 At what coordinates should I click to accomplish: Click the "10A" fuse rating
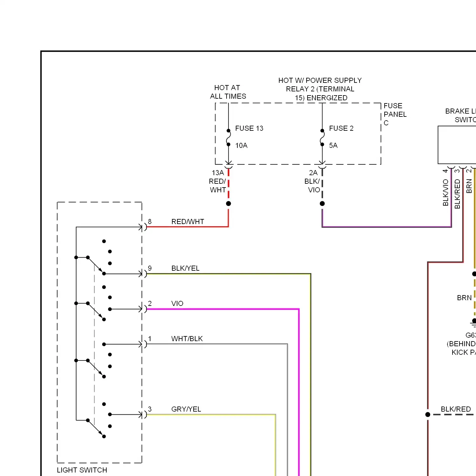(x=241, y=145)
